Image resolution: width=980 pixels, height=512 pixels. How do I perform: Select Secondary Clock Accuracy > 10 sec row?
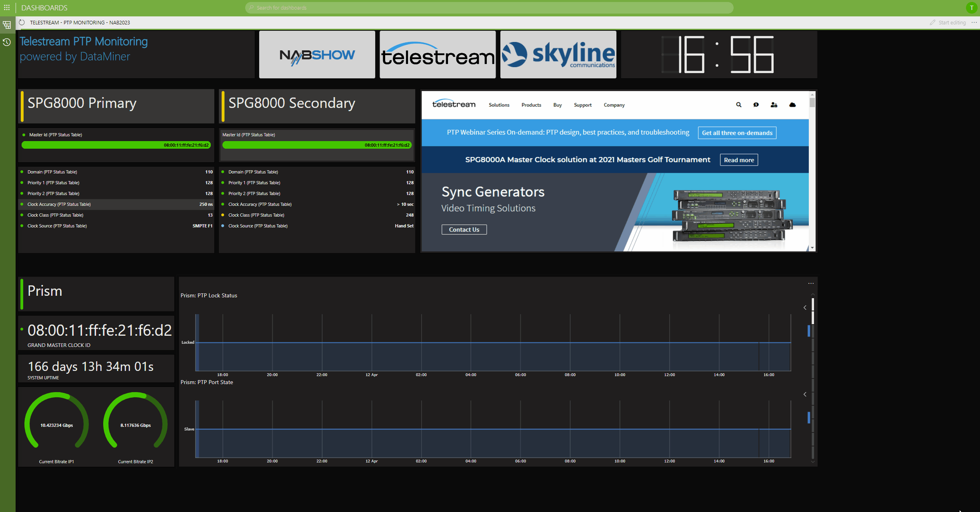point(317,204)
